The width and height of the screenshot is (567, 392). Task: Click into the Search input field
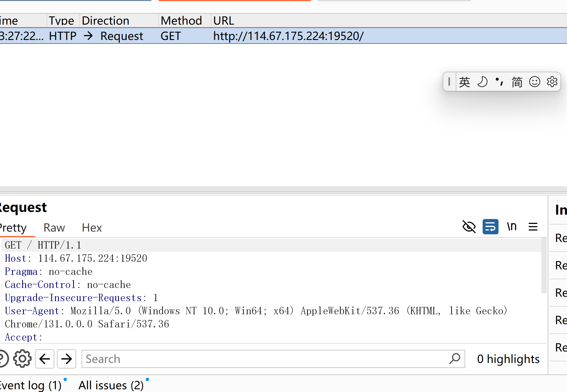coord(263,359)
